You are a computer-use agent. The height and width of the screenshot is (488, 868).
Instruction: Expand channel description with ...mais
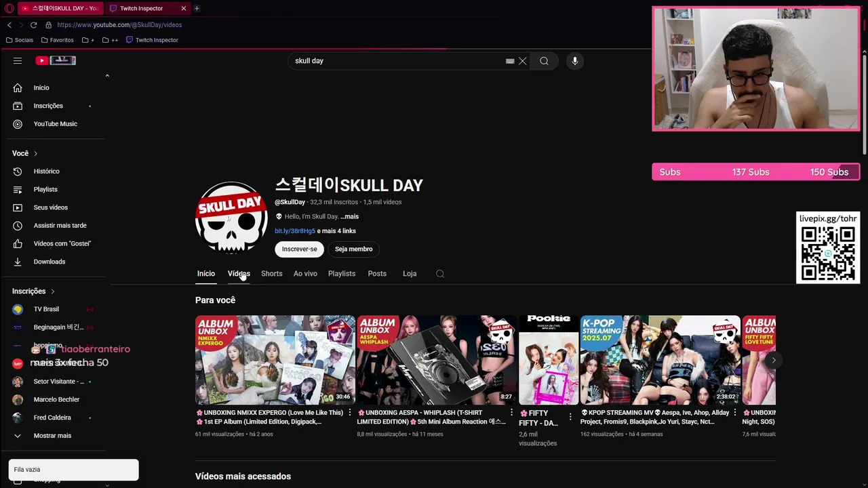tap(349, 216)
